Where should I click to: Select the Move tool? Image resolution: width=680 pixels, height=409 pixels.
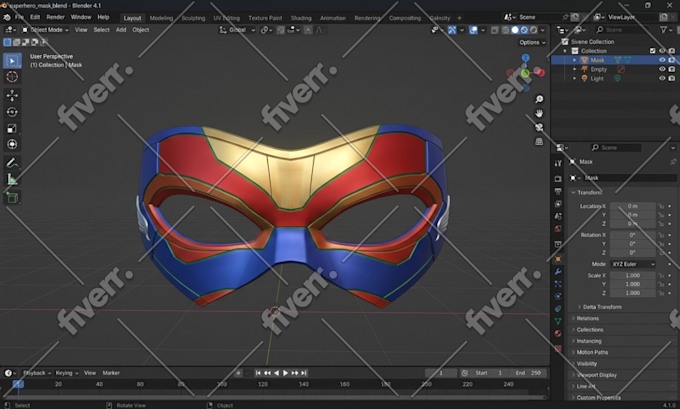click(x=12, y=95)
